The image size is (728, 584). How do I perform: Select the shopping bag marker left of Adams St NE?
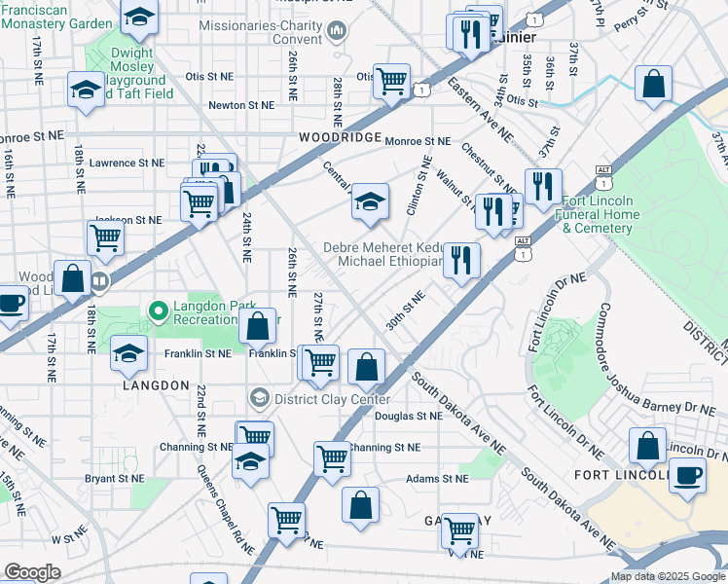[361, 506]
